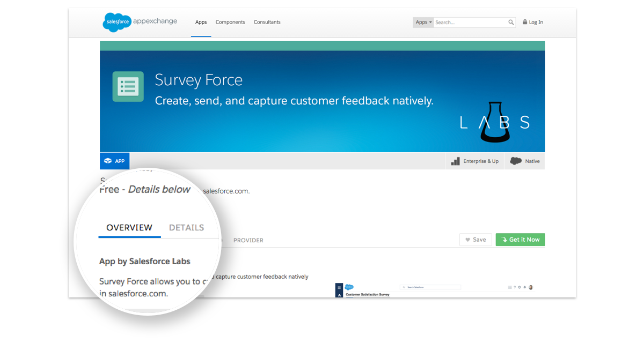Expand the Apps search scope dropdown
The height and width of the screenshot is (343, 644).
(x=423, y=23)
